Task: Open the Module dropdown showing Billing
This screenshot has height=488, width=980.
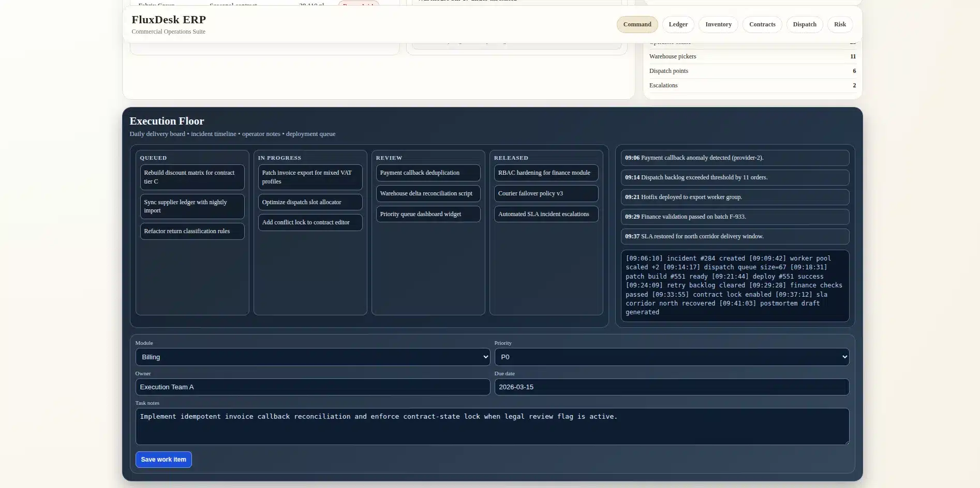Action: coord(313,357)
